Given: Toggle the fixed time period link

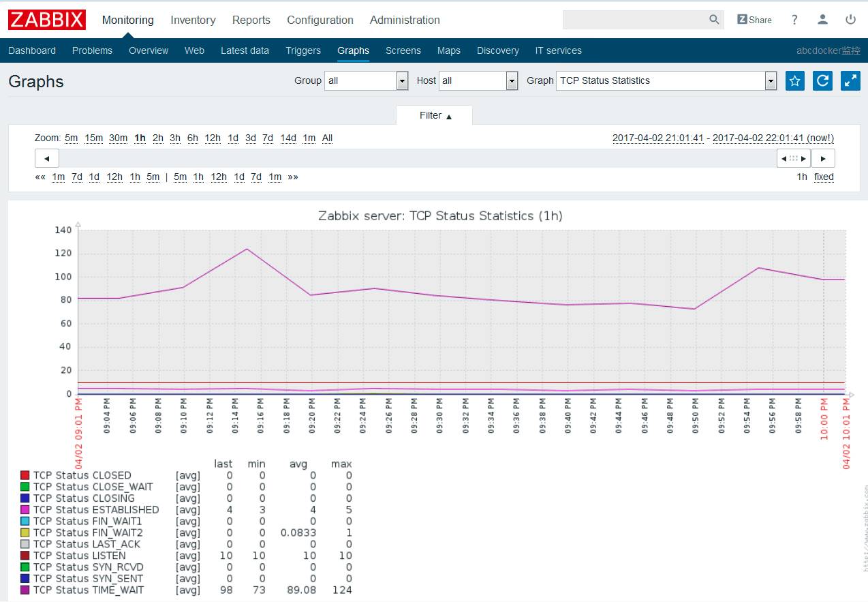Looking at the screenshot, I should [824, 177].
